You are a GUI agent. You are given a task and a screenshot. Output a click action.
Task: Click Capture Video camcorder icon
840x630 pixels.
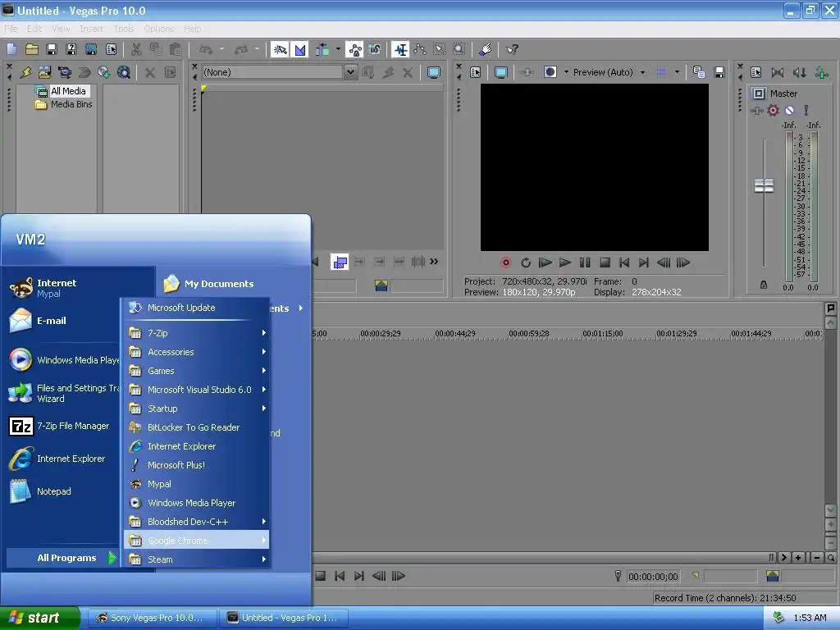coord(64,72)
